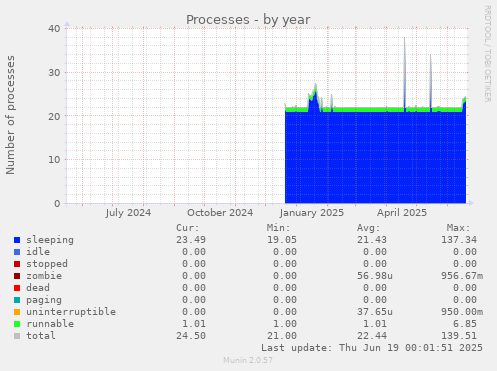
Task: Click the 'January 2025' x-axis label
Action: tap(312, 213)
